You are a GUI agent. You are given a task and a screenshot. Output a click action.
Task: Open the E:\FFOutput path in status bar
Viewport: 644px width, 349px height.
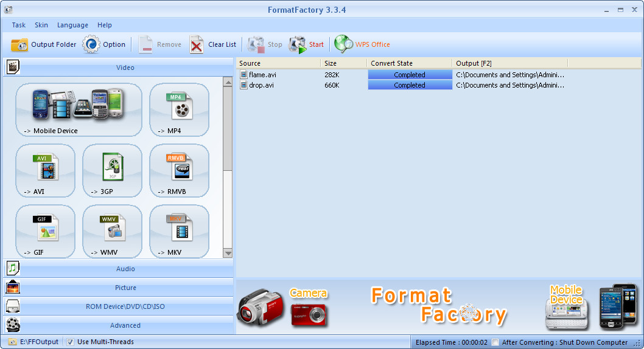(39, 342)
